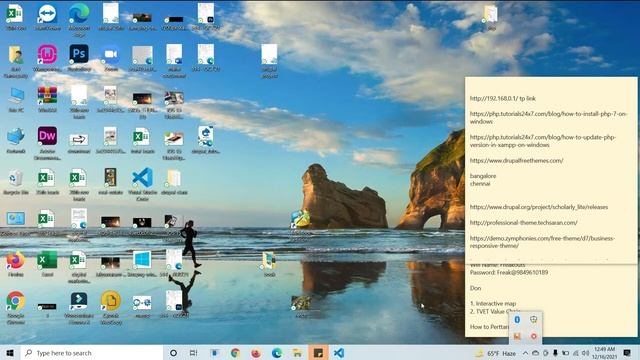Collapse the hidden tray icons chevron

(x=525, y=353)
